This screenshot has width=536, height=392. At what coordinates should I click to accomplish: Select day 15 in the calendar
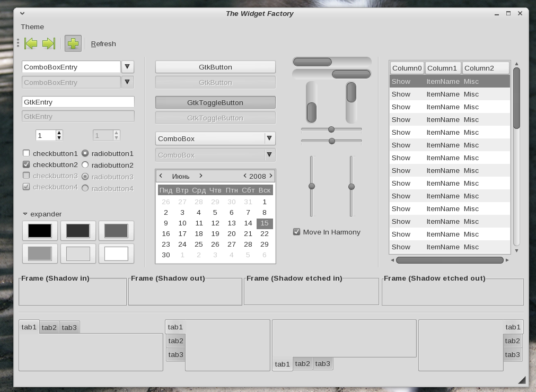click(265, 223)
